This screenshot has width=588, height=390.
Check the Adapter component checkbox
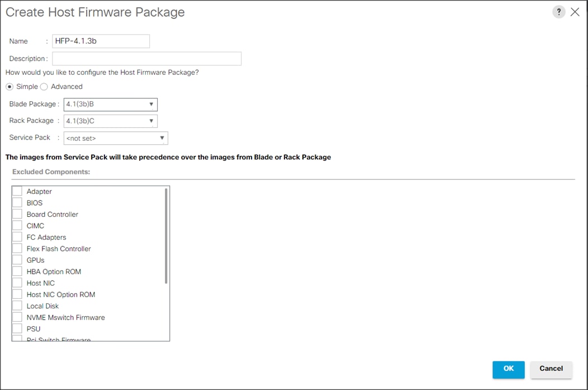(x=17, y=191)
